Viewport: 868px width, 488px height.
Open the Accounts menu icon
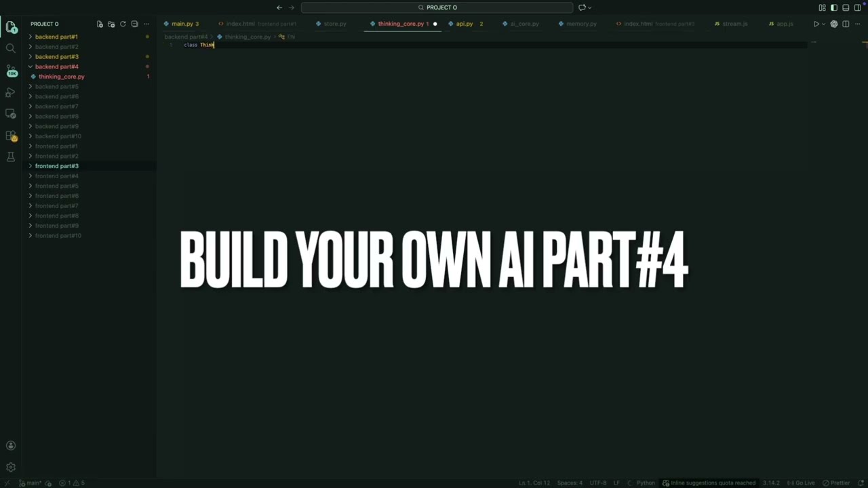pos(11,445)
